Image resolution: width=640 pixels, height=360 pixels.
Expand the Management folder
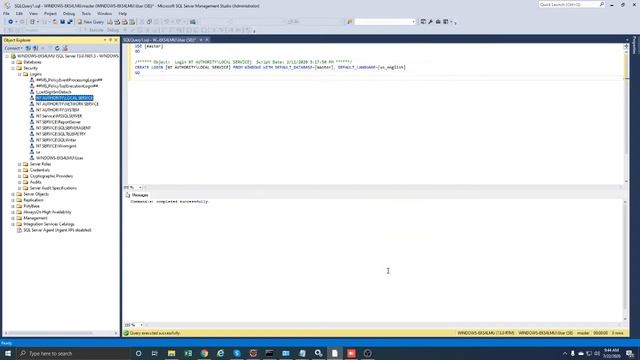tap(13, 218)
